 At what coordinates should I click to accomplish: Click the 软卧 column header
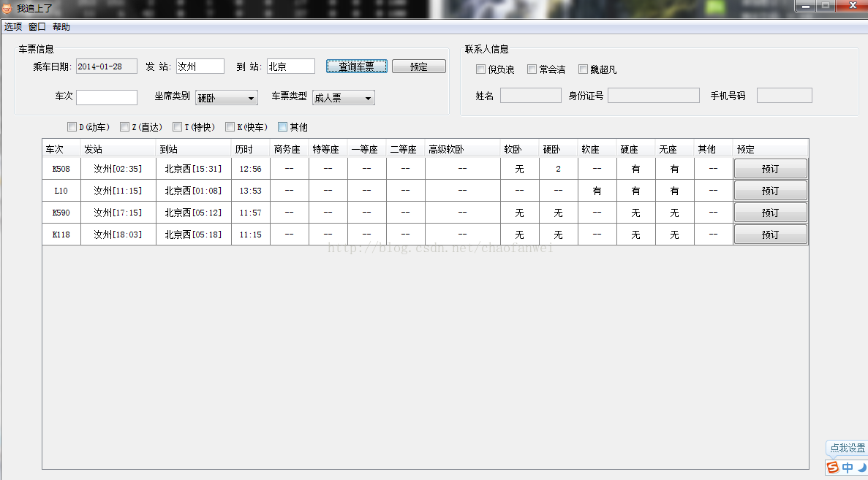click(x=520, y=149)
